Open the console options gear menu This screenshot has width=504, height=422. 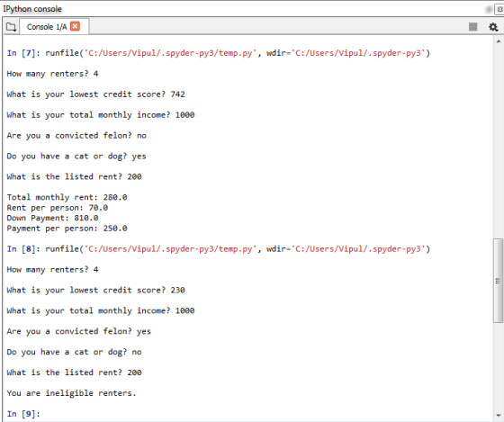(493, 27)
